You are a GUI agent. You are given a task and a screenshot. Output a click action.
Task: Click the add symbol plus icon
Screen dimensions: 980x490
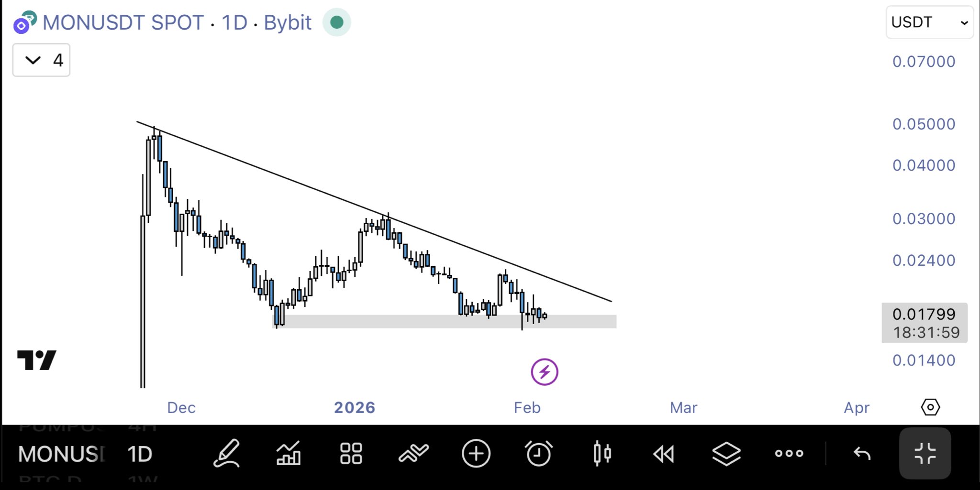(x=476, y=453)
